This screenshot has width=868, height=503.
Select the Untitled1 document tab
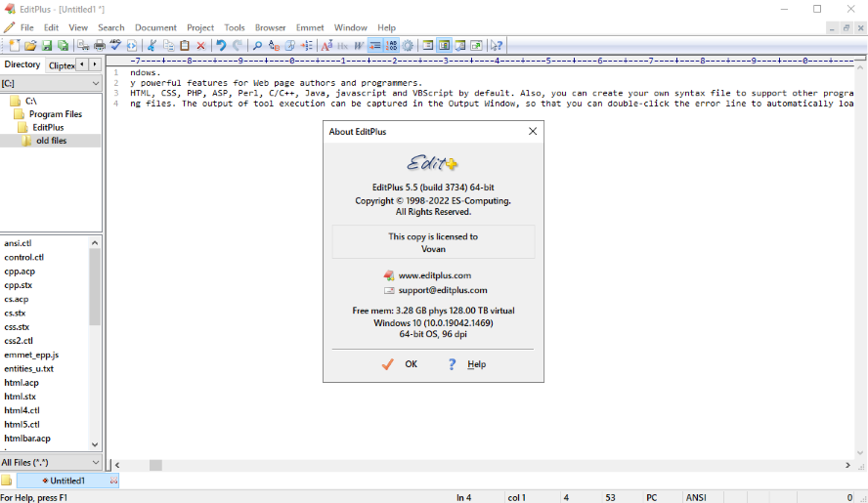coord(67,481)
